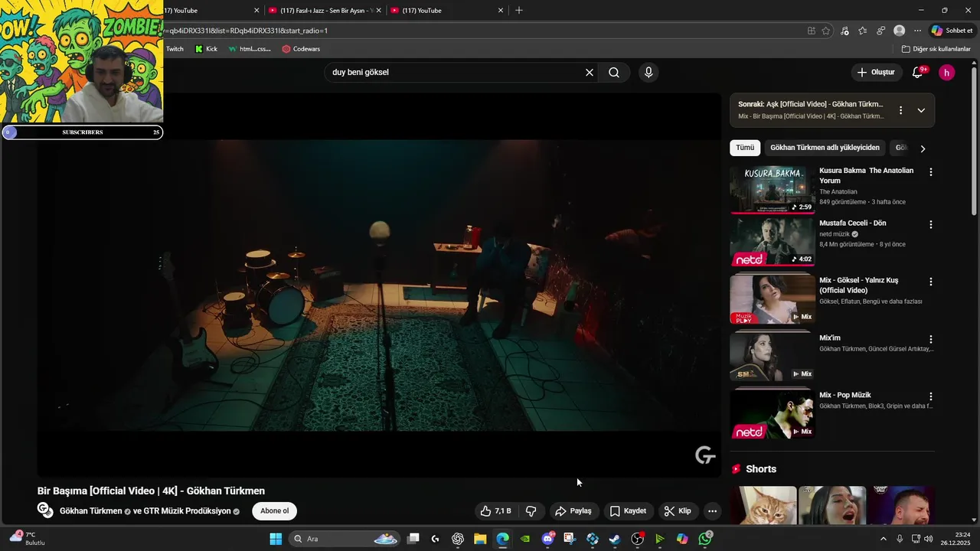
Task: Select Gökhan Türkmen adlı yükleyiciden chip
Action: 825,148
